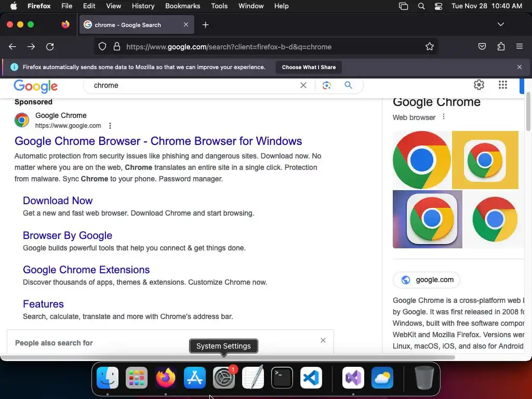Open the History menu
This screenshot has width=532, height=399.
click(143, 6)
